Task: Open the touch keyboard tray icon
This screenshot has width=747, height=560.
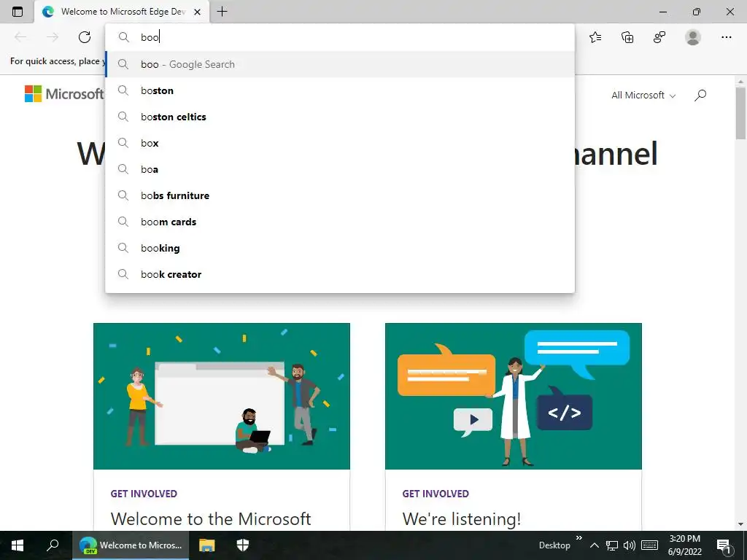Action: (x=649, y=545)
